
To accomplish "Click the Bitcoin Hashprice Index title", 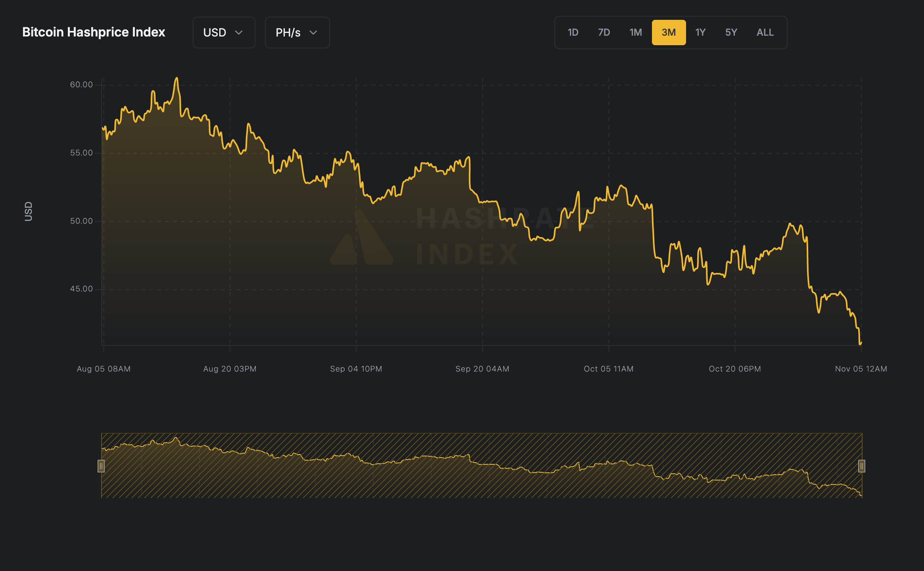I will [x=94, y=32].
